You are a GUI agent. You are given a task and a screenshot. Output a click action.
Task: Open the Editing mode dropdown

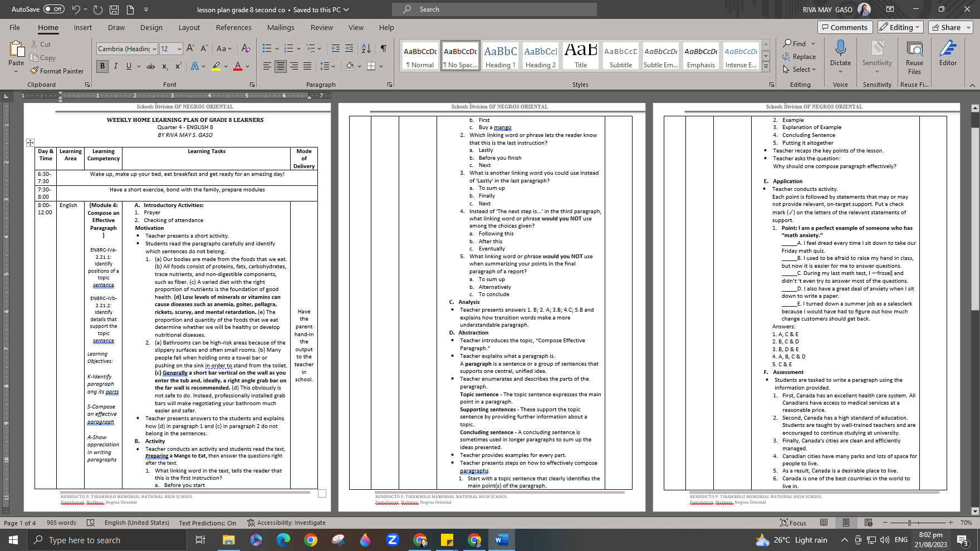(900, 27)
